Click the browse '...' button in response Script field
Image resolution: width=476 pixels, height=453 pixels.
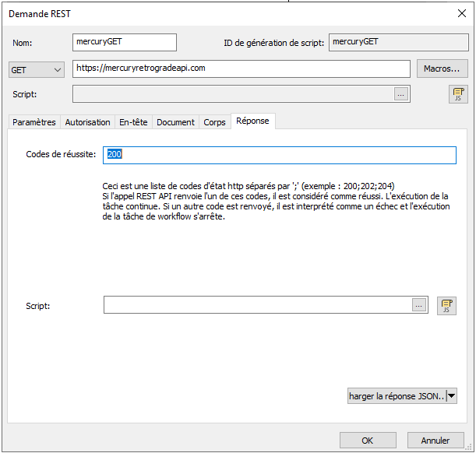[x=419, y=306]
